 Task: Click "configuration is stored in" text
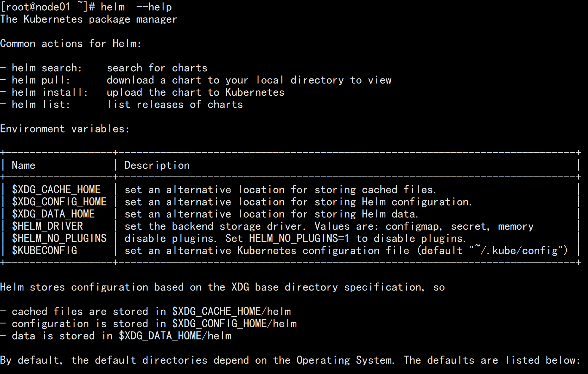click(89, 323)
